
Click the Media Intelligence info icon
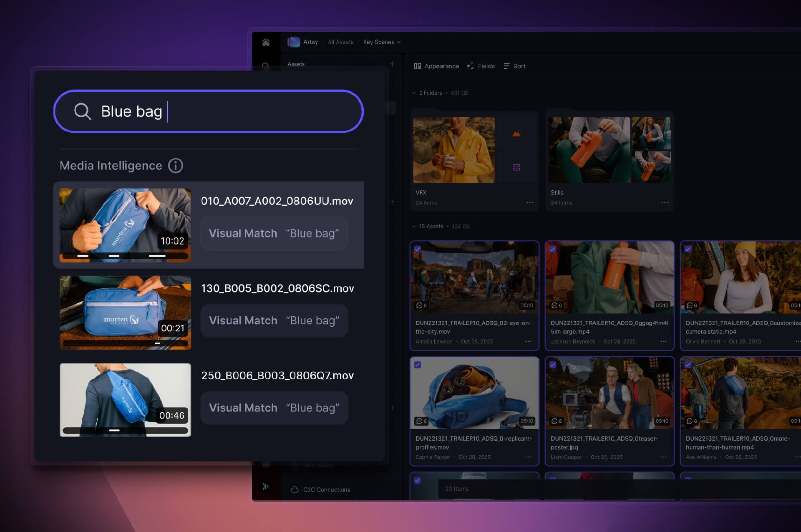pyautogui.click(x=176, y=166)
